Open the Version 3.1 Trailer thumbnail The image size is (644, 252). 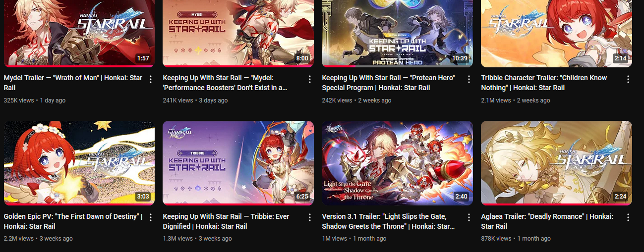click(x=398, y=163)
